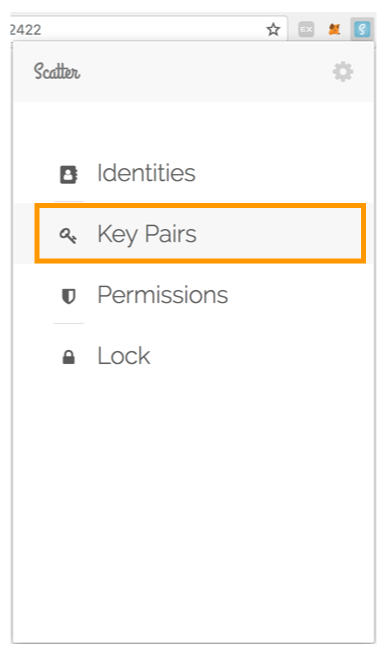Focus the browser address bar
The height and width of the screenshot is (658, 390).
149,29
